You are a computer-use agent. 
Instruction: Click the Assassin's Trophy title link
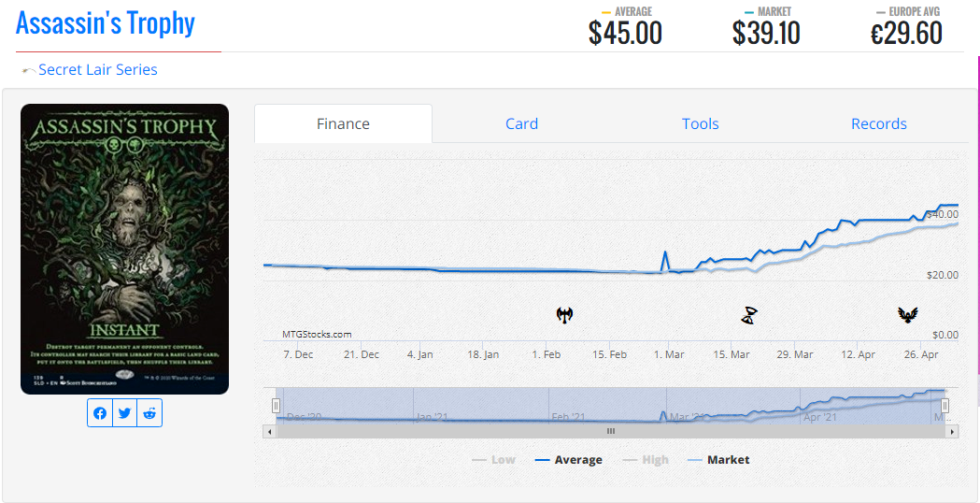tap(106, 22)
